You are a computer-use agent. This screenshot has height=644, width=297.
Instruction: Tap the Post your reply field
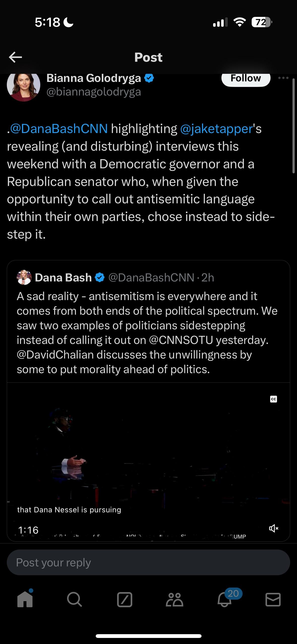(x=148, y=562)
